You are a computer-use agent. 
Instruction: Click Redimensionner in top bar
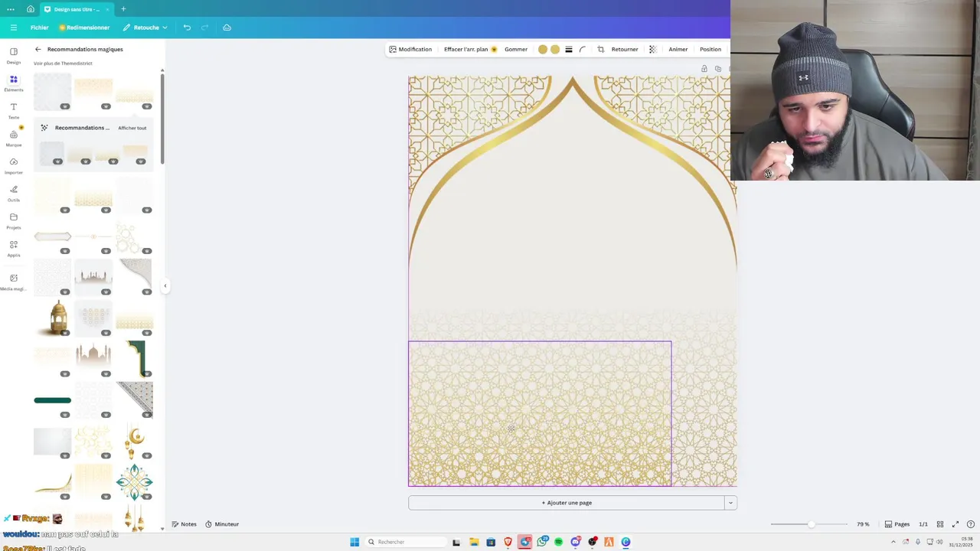pos(84,28)
